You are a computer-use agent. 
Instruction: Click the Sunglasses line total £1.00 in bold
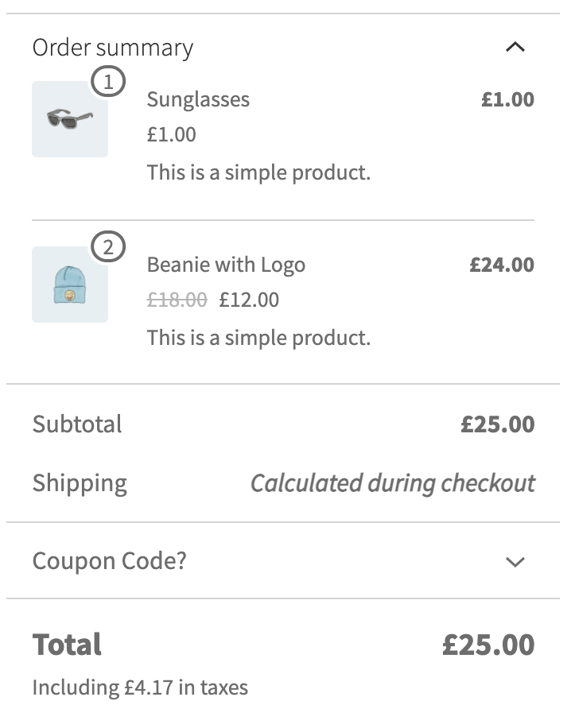pos(507,99)
